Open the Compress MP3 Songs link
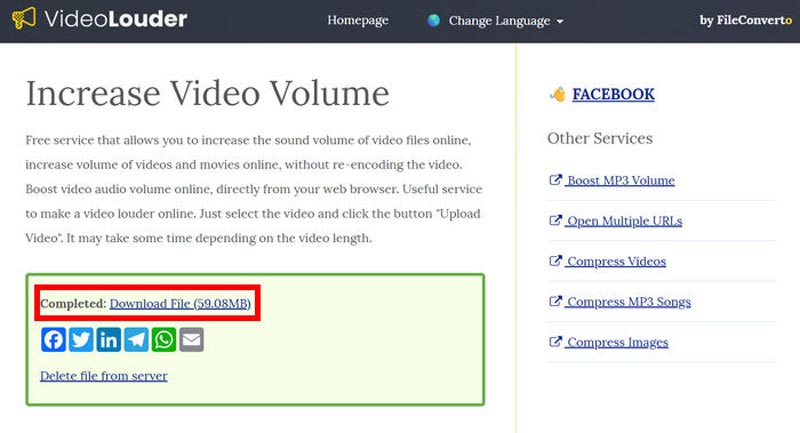This screenshot has height=433, width=800. (x=628, y=302)
